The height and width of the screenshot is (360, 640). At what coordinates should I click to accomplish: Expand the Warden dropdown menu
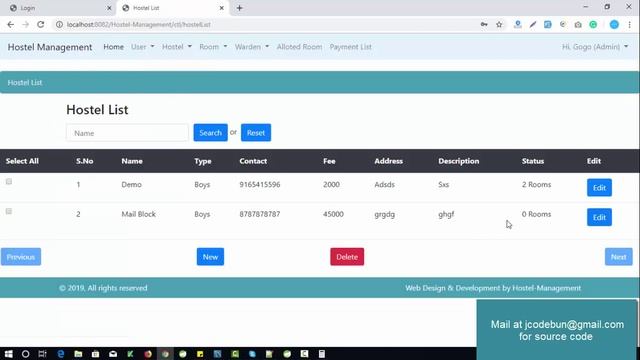[252, 47]
